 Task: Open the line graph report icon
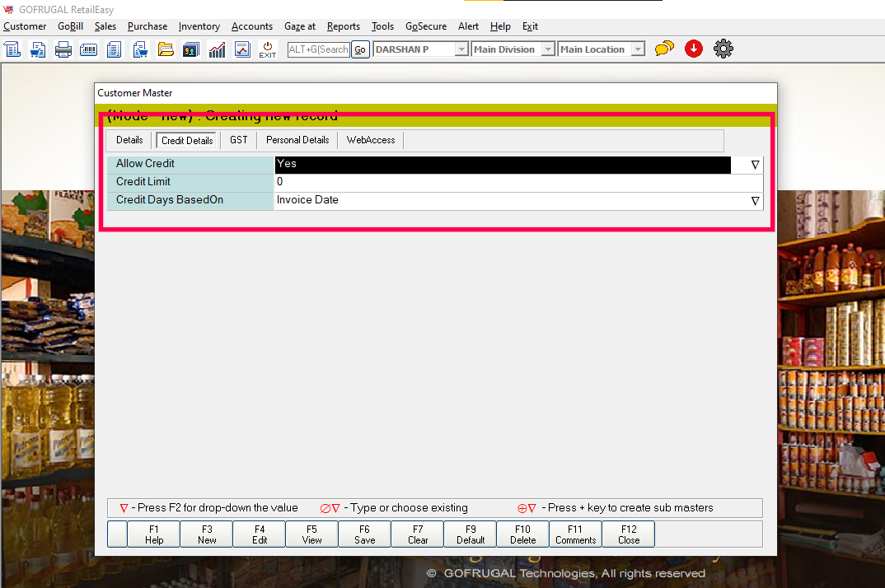click(242, 49)
